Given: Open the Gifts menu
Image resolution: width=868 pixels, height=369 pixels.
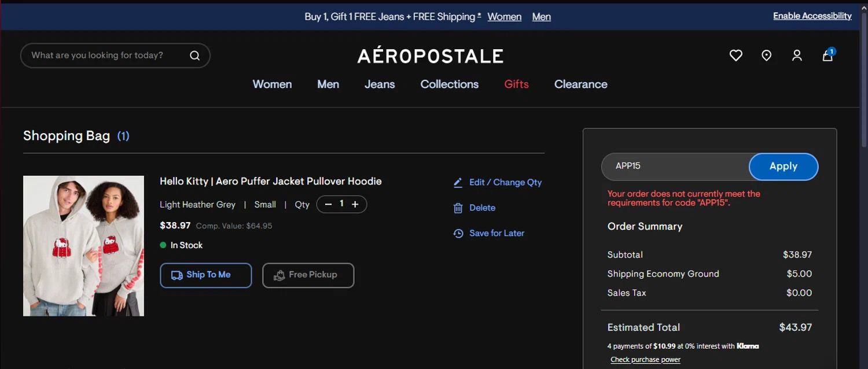Looking at the screenshot, I should (x=516, y=84).
